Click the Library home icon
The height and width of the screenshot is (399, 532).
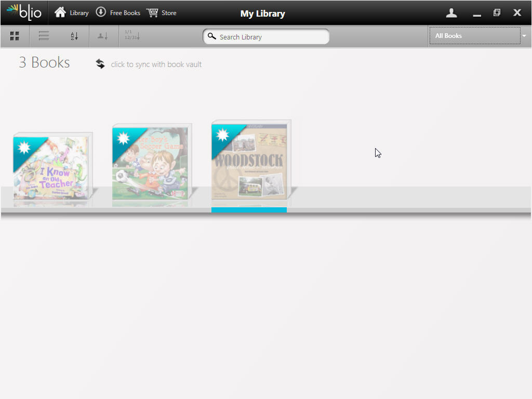pyautogui.click(x=60, y=12)
